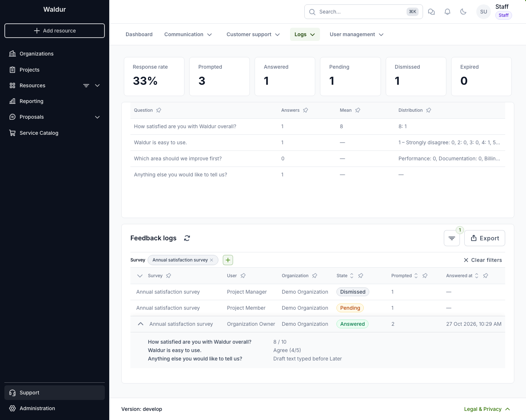The image size is (526, 420).
Task: Pin the User column in logs
Action: [243, 276]
